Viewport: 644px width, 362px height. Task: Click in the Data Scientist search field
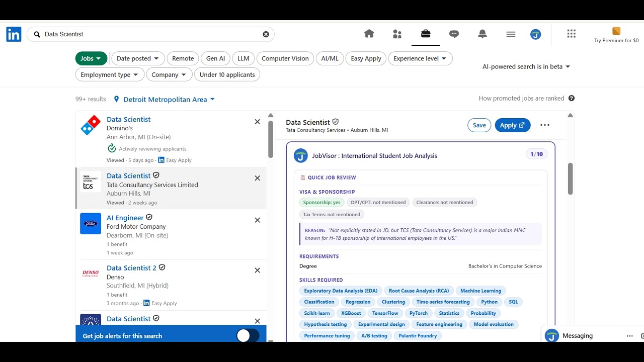[151, 34]
